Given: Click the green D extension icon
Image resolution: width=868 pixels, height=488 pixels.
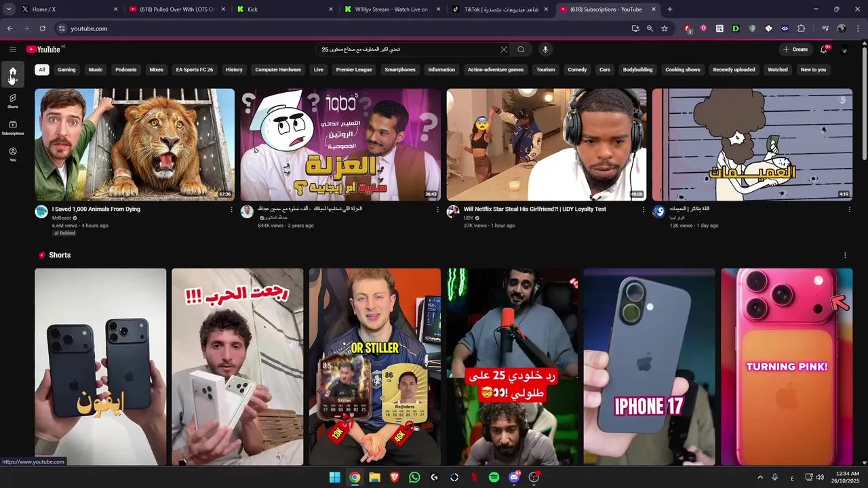Looking at the screenshot, I should (x=736, y=28).
